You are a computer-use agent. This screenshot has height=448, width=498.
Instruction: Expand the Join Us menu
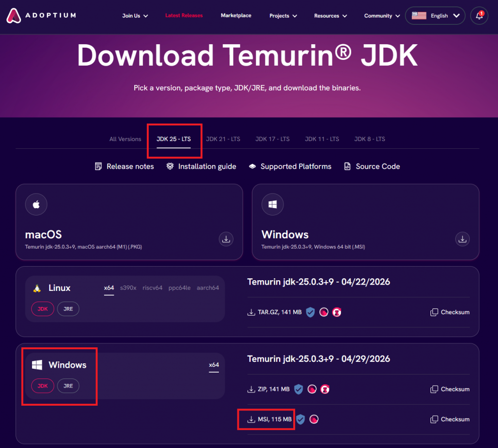point(135,16)
